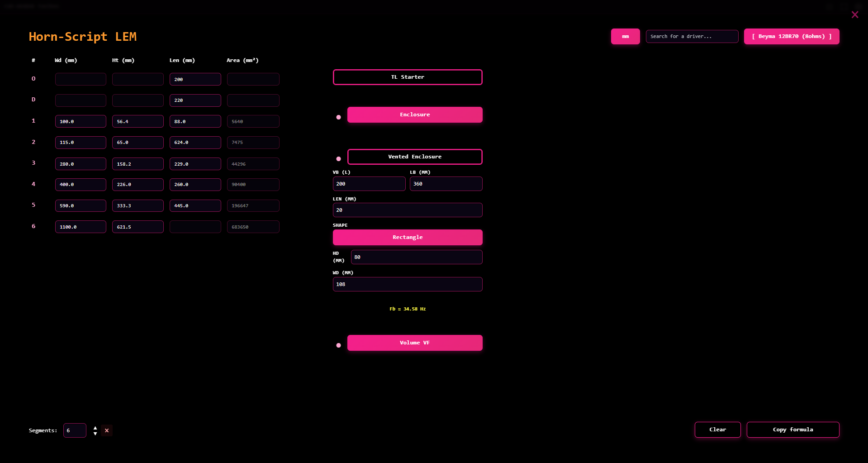Toggle the dot beside Vented Enclosure
The width and height of the screenshot is (868, 463).
pyautogui.click(x=338, y=159)
